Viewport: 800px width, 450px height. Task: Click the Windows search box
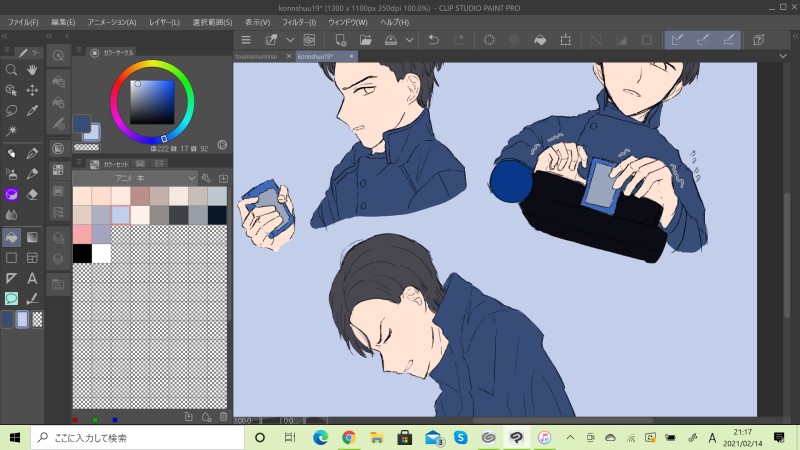pos(138,438)
